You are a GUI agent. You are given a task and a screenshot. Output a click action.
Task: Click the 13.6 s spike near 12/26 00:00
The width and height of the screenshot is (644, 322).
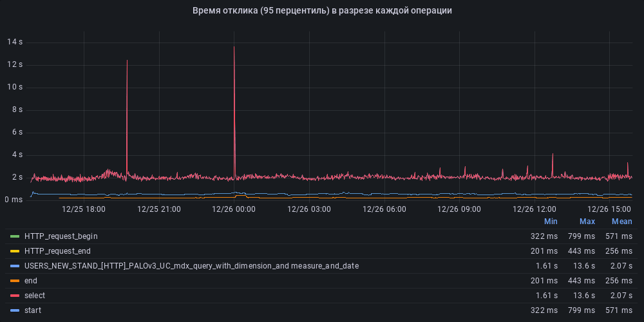pos(234,48)
